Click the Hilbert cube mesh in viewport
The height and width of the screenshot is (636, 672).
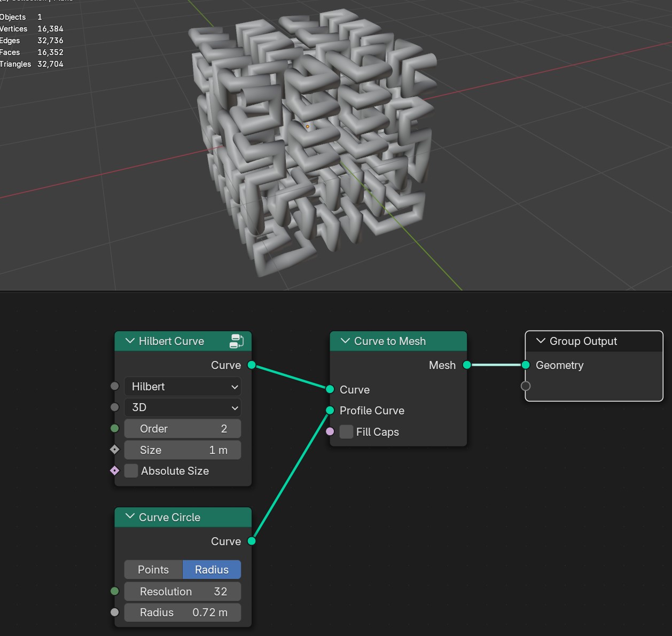pos(312,142)
